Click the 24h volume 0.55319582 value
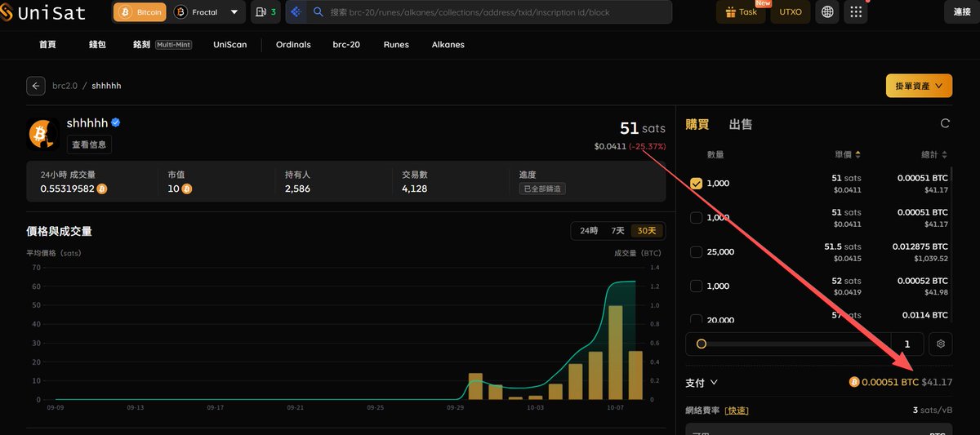The image size is (980, 435). [x=67, y=189]
